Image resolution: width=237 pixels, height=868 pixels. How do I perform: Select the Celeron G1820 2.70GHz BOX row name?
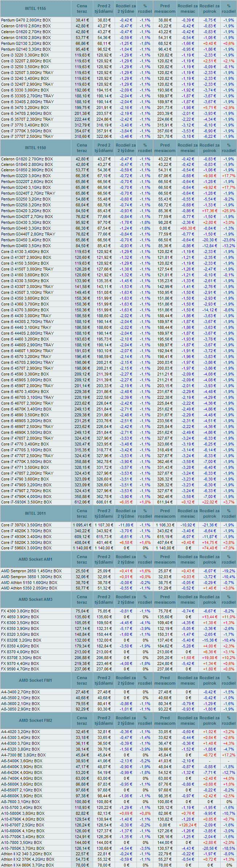tap(27, 159)
